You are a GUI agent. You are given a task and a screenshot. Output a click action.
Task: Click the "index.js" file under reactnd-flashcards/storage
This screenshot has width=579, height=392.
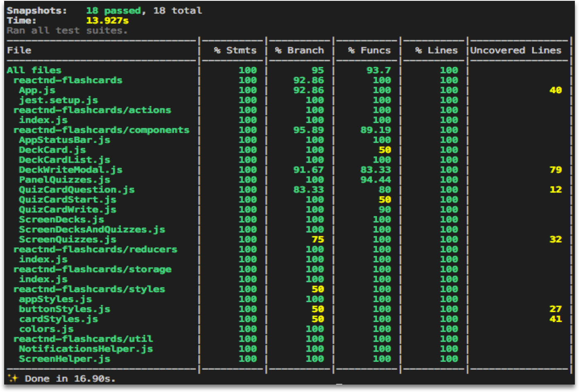(x=43, y=279)
